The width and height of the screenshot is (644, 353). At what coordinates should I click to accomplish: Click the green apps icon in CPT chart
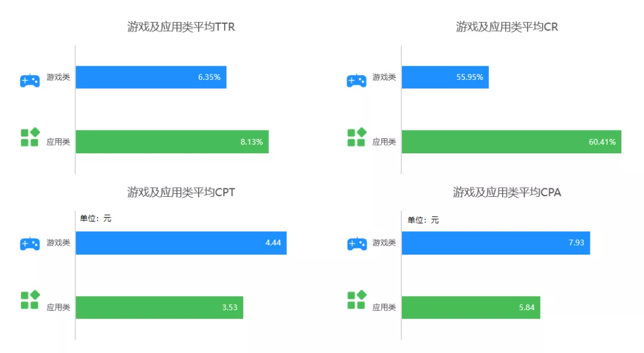30,300
